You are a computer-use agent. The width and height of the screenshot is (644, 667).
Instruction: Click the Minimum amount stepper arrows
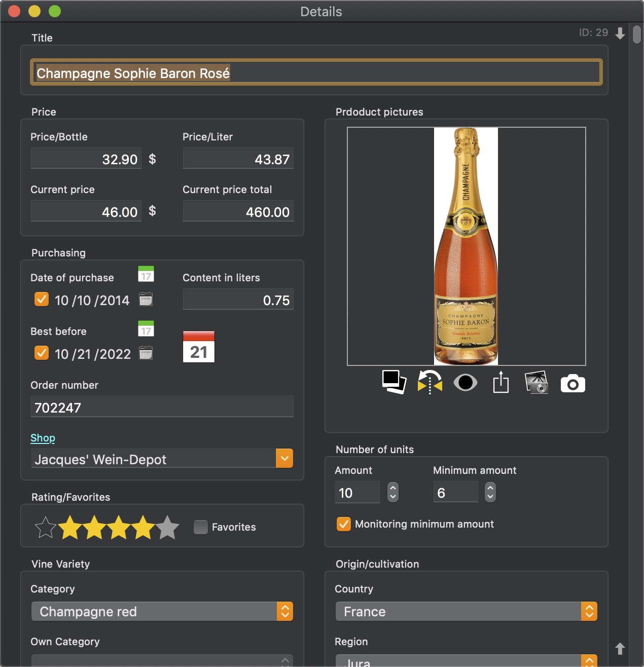point(490,492)
